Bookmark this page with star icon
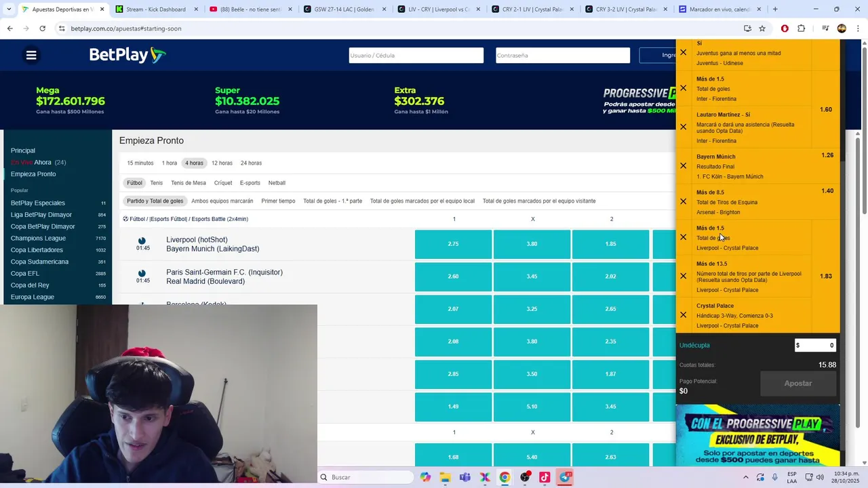The height and width of the screenshot is (488, 868). [x=762, y=28]
